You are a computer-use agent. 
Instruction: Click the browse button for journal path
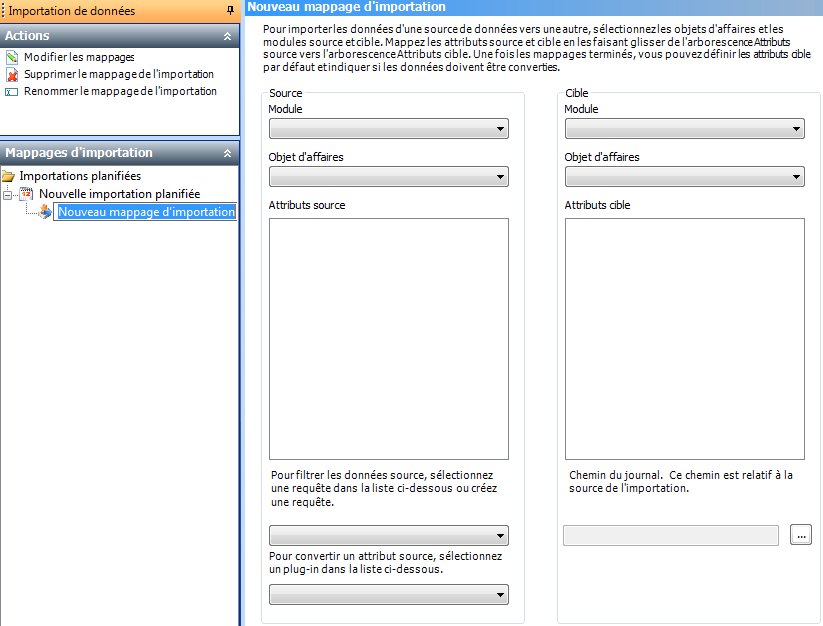tap(800, 535)
